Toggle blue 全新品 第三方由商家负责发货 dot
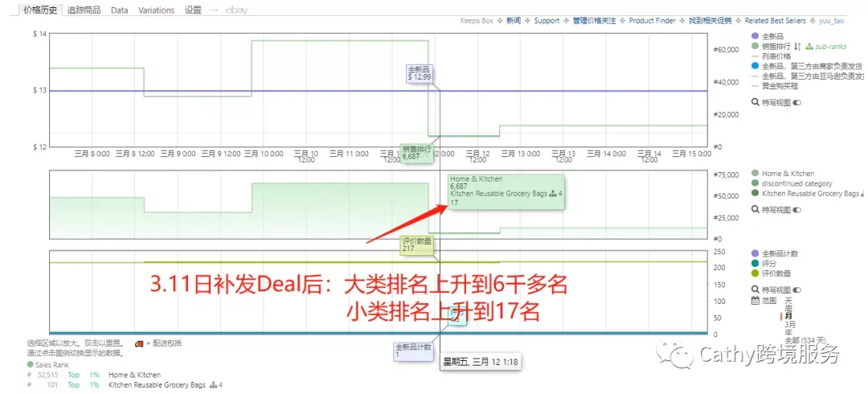 pos(755,66)
